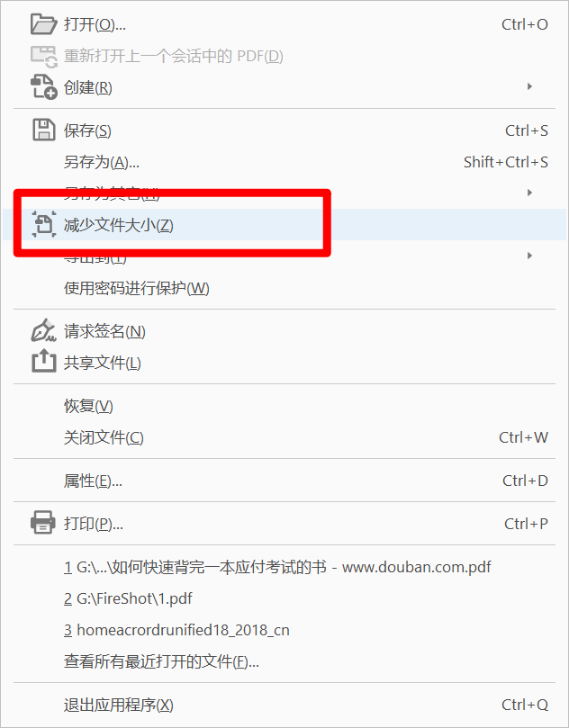This screenshot has height=728, width=569.
Task: Click the printer icon
Action: 42,523
